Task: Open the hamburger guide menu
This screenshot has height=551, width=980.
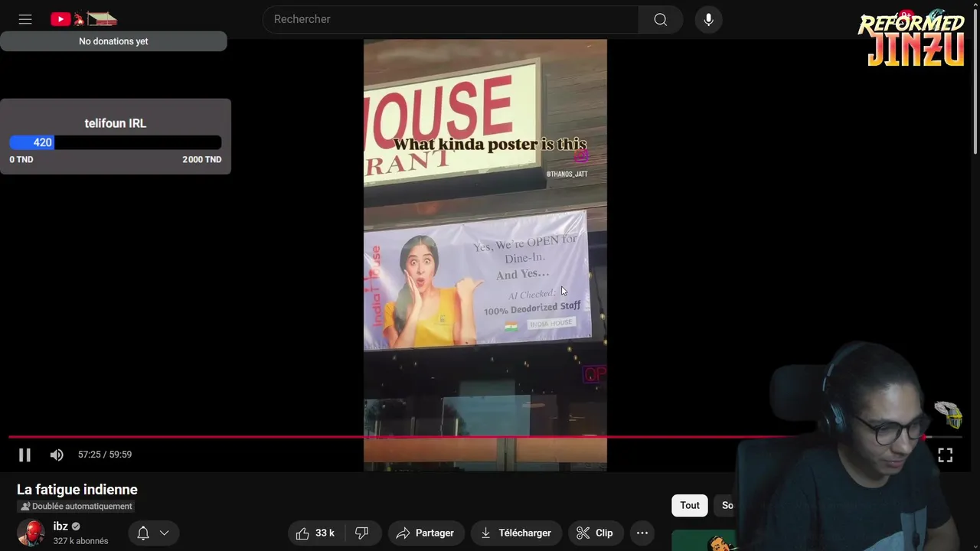Action: tap(25, 19)
